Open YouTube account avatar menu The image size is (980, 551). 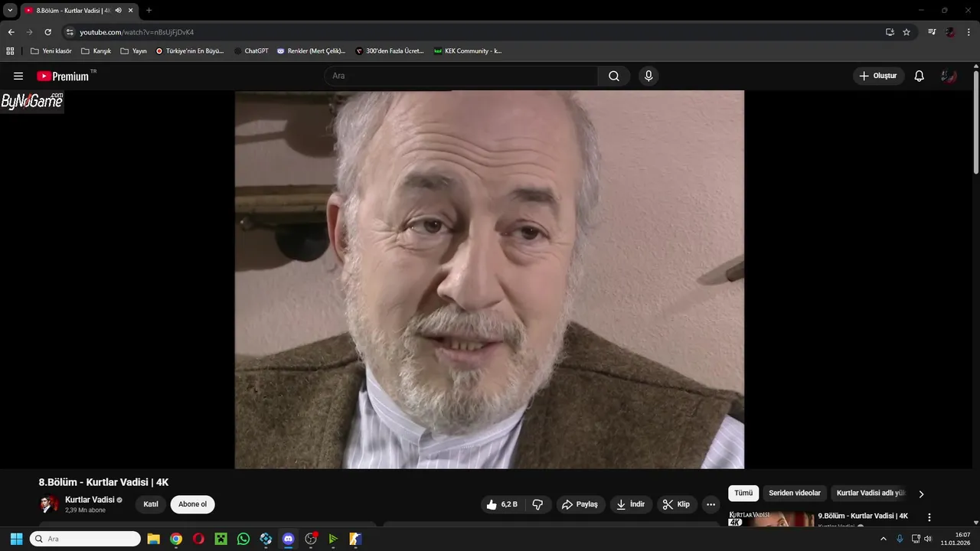point(949,76)
